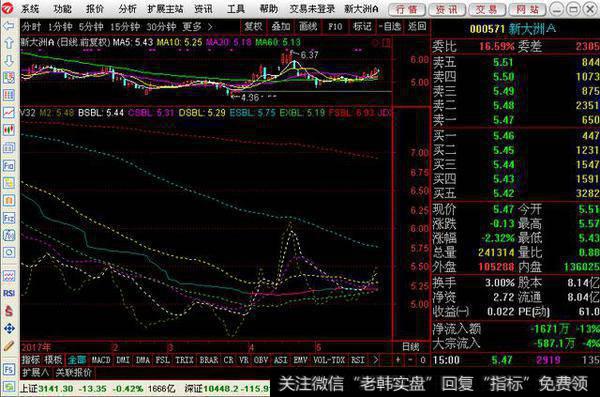The height and width of the screenshot is (397, 600).
Task: Open the 帮助 menu
Action: (269, 8)
